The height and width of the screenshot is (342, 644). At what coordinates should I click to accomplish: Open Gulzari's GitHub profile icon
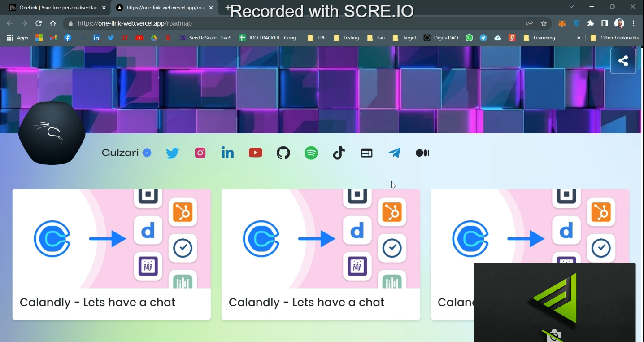point(283,153)
